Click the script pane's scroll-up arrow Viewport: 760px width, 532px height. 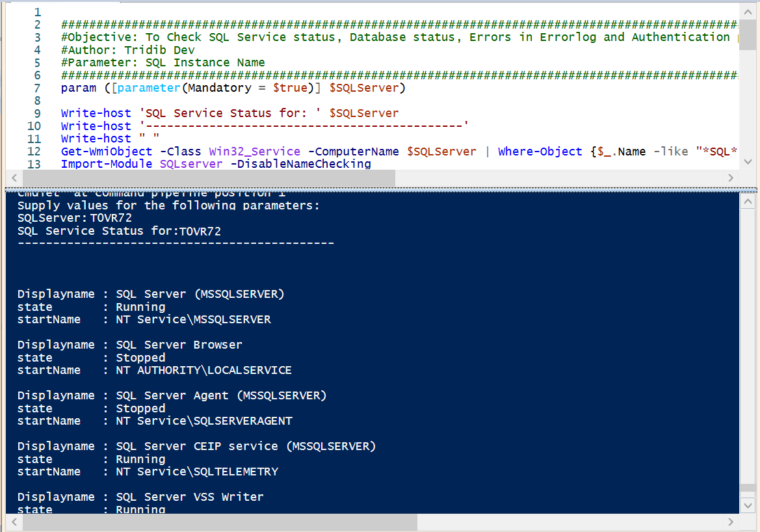pos(748,11)
